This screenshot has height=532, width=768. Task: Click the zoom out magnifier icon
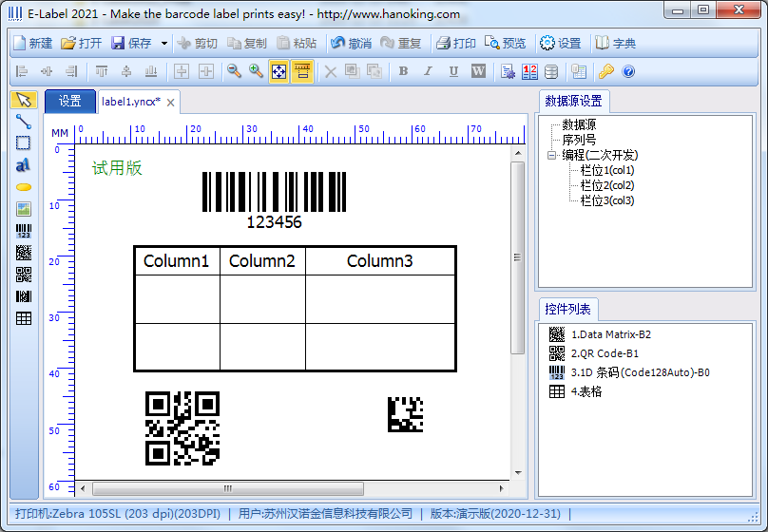click(234, 71)
